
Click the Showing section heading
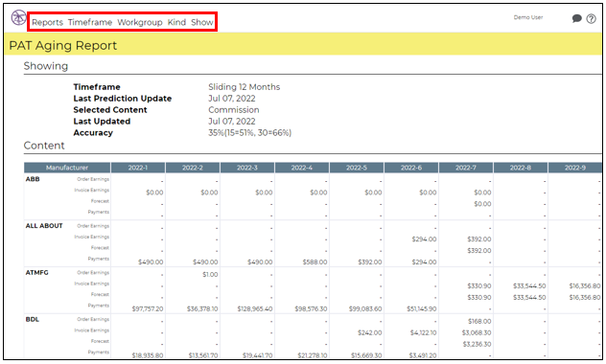coord(46,66)
